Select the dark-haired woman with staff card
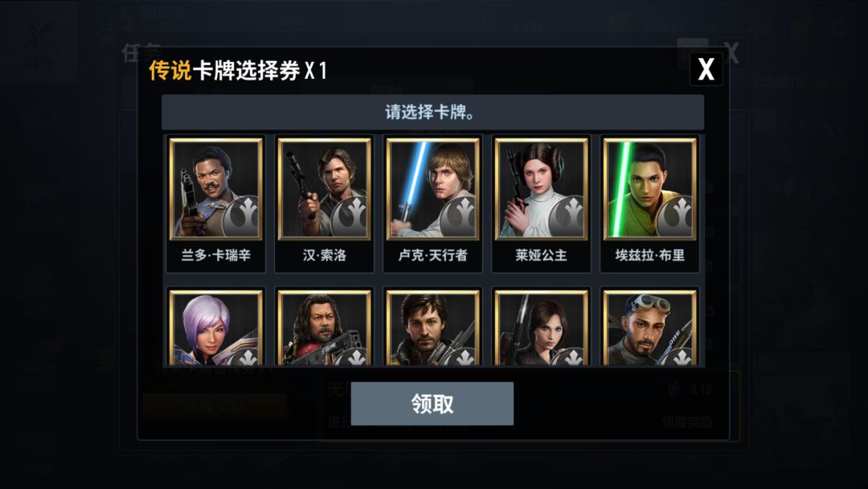 pyautogui.click(x=542, y=327)
